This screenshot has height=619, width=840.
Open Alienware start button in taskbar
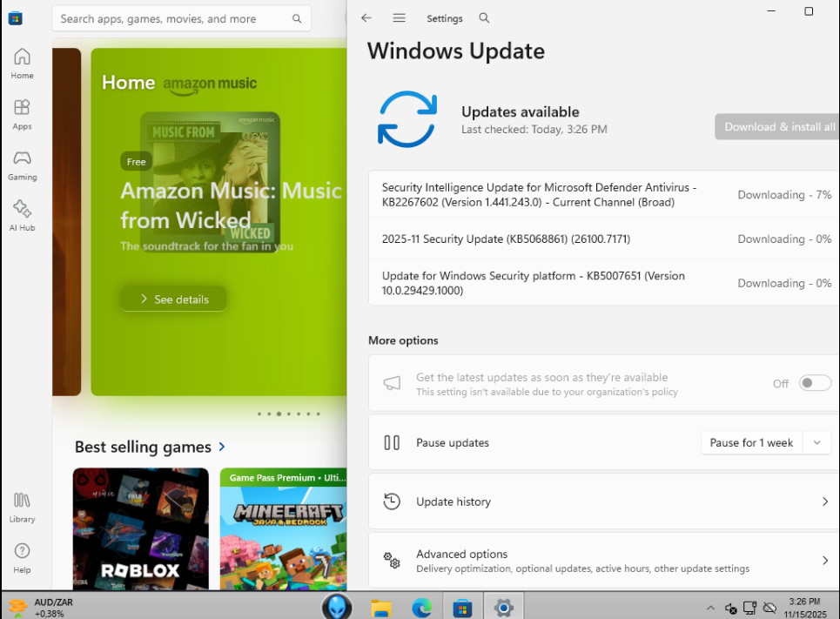(x=337, y=607)
